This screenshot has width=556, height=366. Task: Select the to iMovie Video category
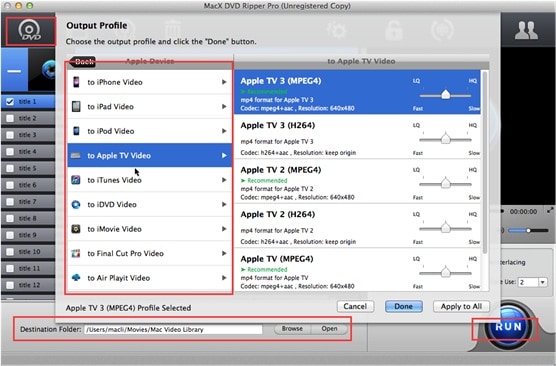point(149,229)
